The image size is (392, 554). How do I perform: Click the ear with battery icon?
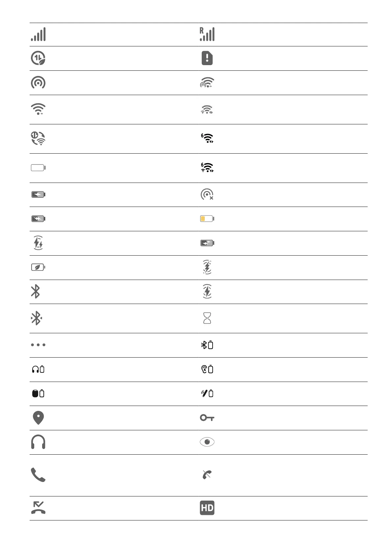pos(207,369)
